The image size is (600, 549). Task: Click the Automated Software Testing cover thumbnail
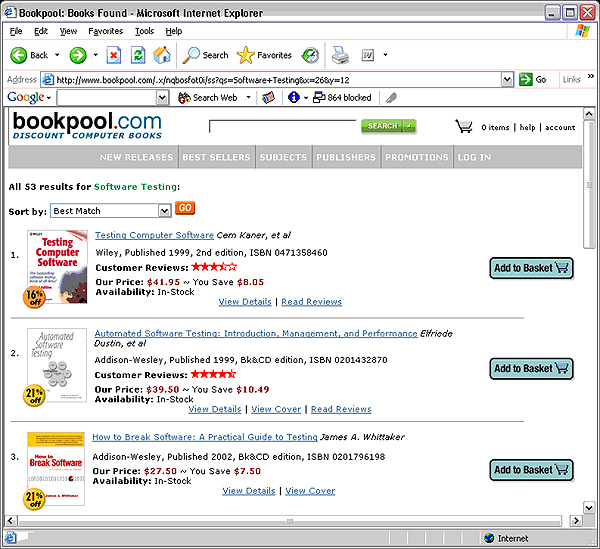tap(57, 365)
